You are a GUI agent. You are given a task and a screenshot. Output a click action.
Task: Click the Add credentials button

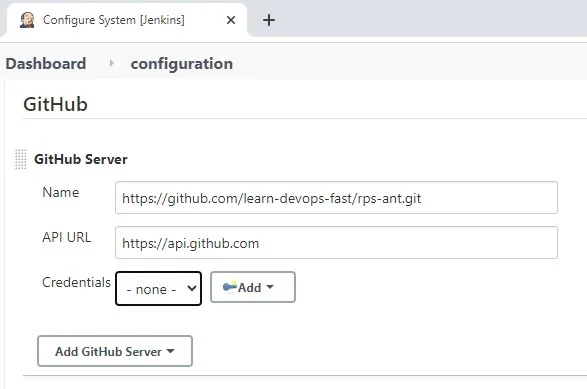coord(253,287)
